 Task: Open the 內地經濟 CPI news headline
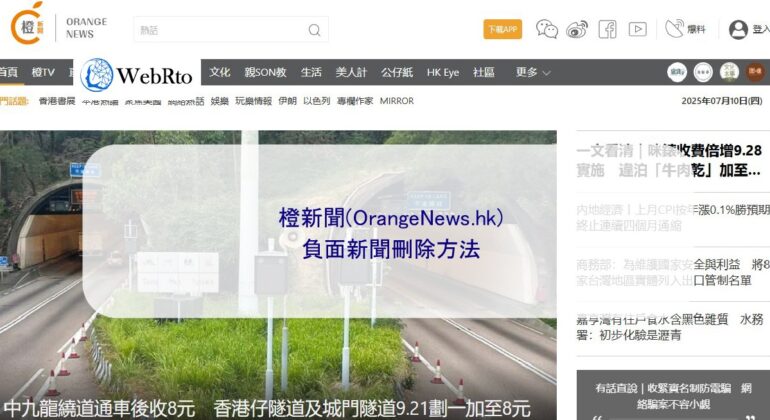pos(673,218)
